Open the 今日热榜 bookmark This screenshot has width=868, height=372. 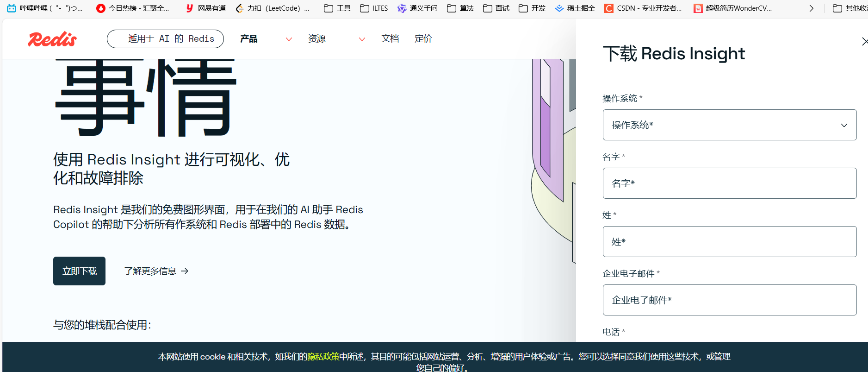(133, 8)
